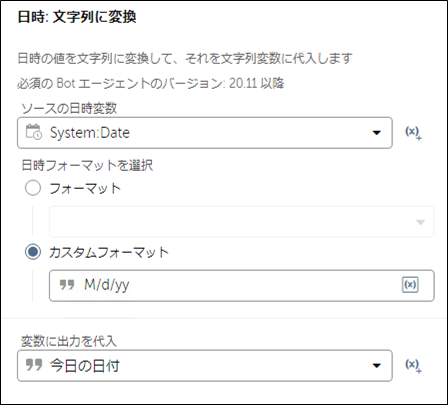
Task: Click variable (x) icon inside custom format field
Action: (x=410, y=285)
